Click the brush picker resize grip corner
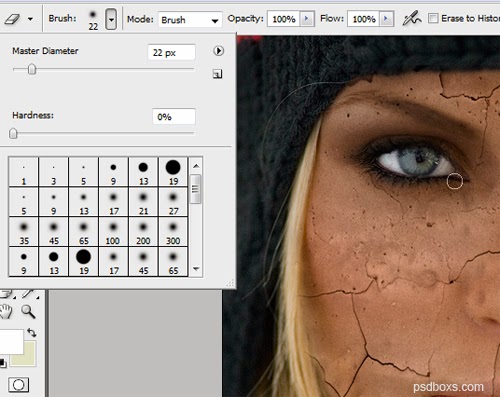 (x=230, y=283)
